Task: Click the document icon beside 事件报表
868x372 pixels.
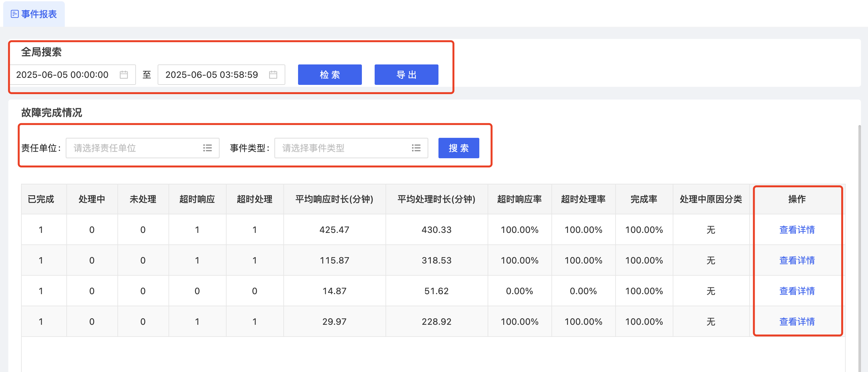Action: pyautogui.click(x=14, y=14)
